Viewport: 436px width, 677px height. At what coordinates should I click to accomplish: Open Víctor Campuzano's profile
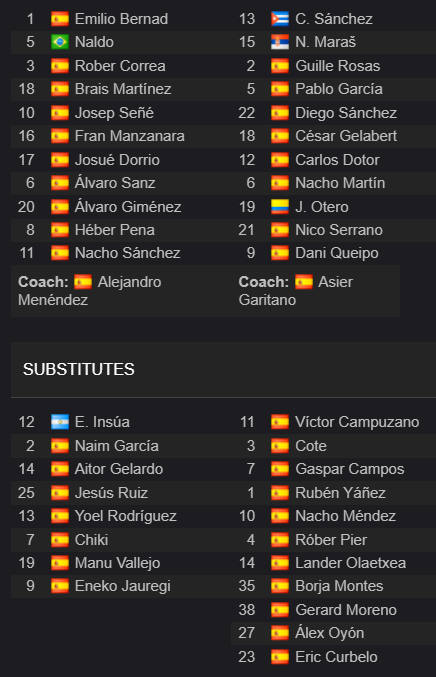point(357,422)
